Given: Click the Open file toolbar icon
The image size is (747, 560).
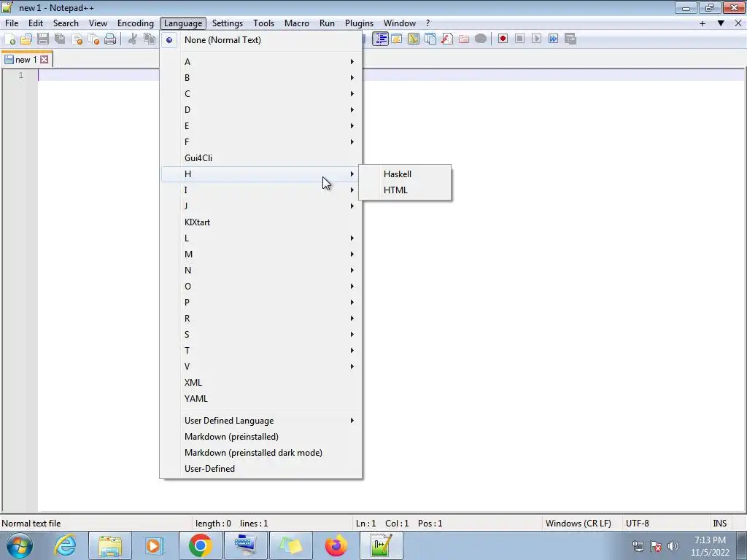Looking at the screenshot, I should click(x=26, y=39).
